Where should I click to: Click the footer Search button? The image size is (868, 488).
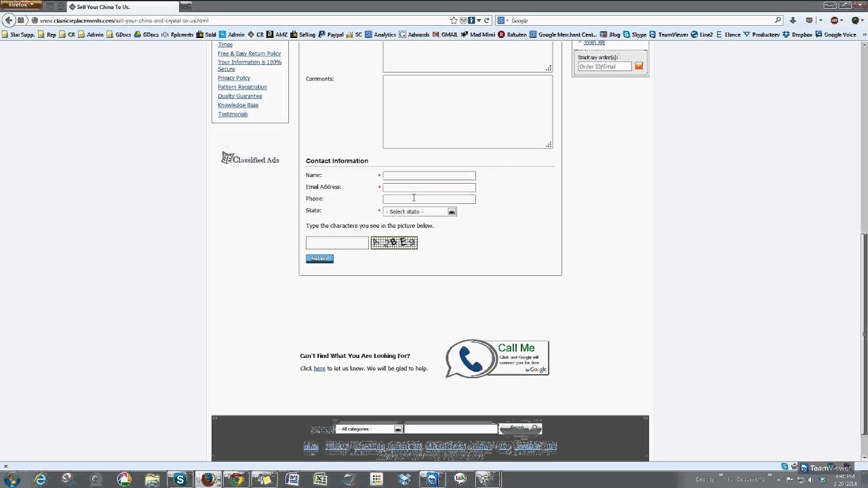tap(520, 428)
